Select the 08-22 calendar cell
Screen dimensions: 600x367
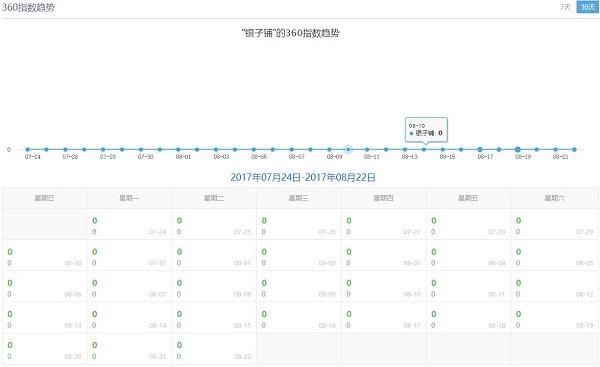(x=214, y=349)
